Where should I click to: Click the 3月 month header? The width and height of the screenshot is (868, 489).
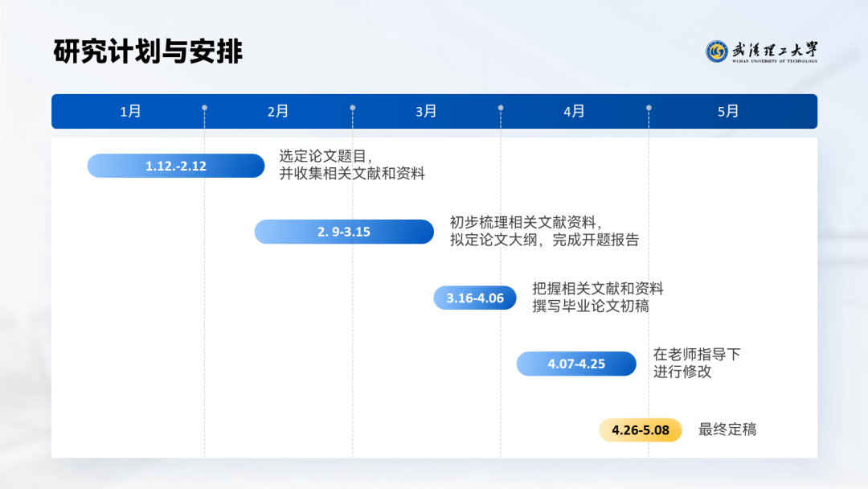[x=426, y=111]
